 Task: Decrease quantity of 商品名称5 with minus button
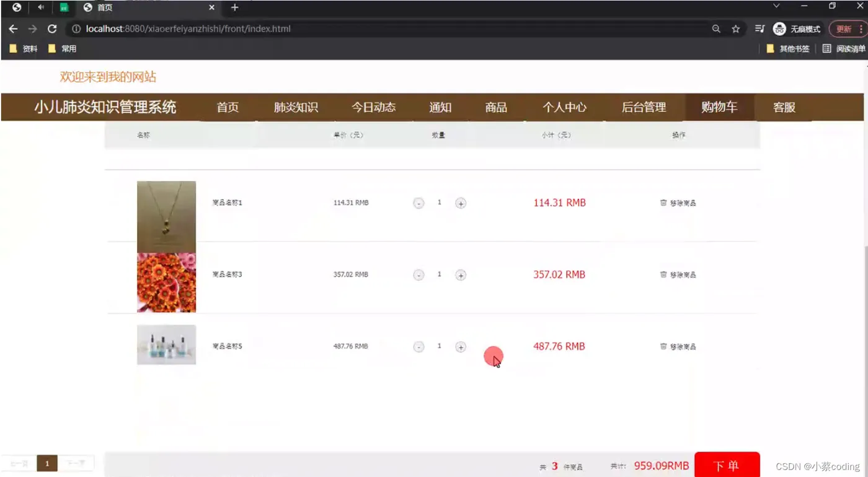418,347
